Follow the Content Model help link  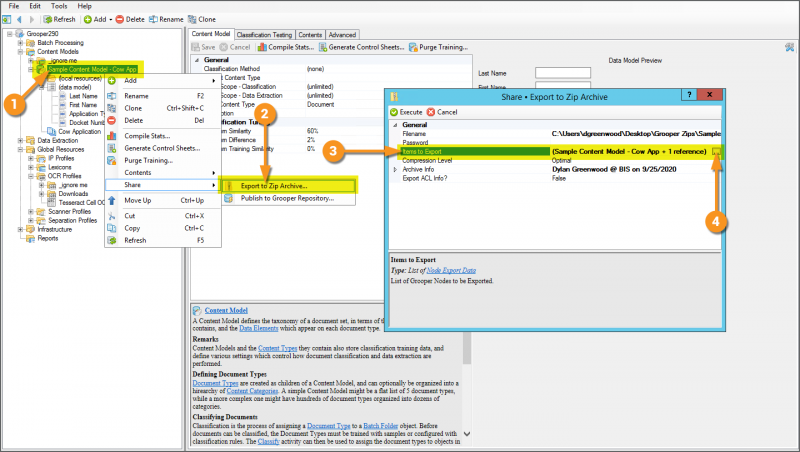click(226, 310)
